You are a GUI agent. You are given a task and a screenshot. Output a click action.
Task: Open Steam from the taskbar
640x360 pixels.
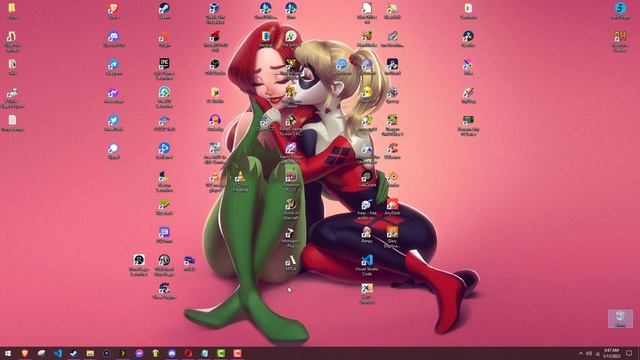[x=74, y=353]
